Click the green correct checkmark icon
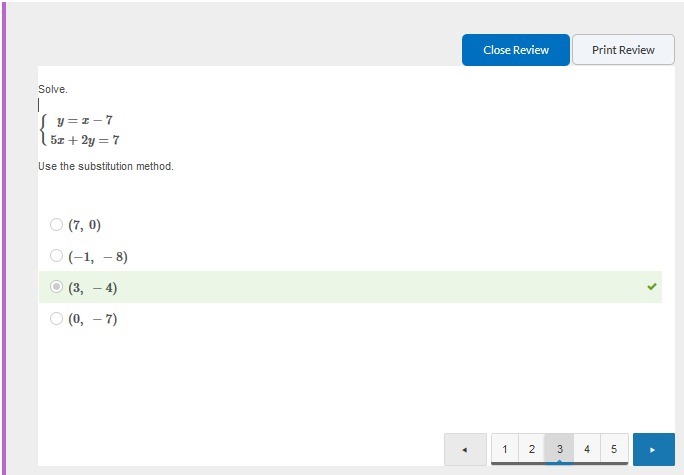 coord(652,287)
